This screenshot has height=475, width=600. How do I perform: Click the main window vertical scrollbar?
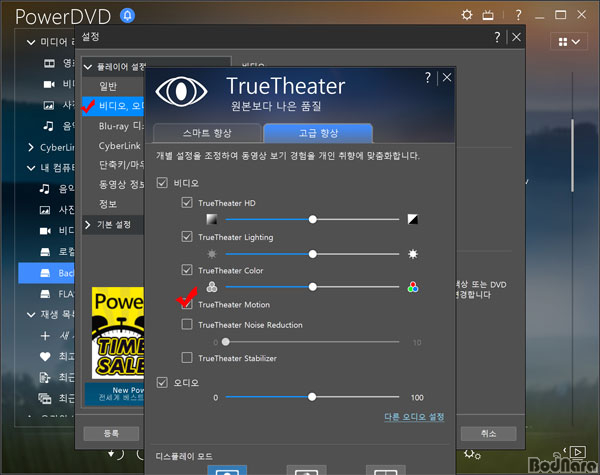pos(572,155)
